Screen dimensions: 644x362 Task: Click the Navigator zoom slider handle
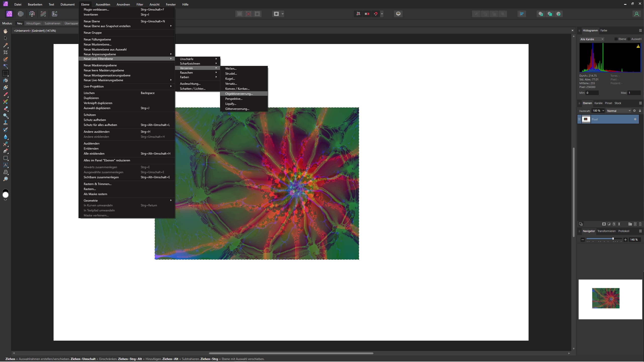[x=613, y=239]
